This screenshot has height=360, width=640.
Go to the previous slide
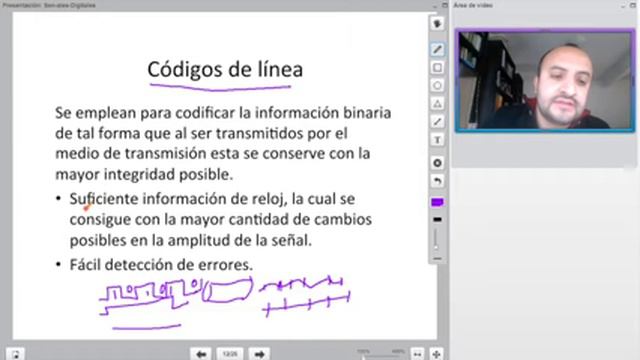[x=201, y=354]
